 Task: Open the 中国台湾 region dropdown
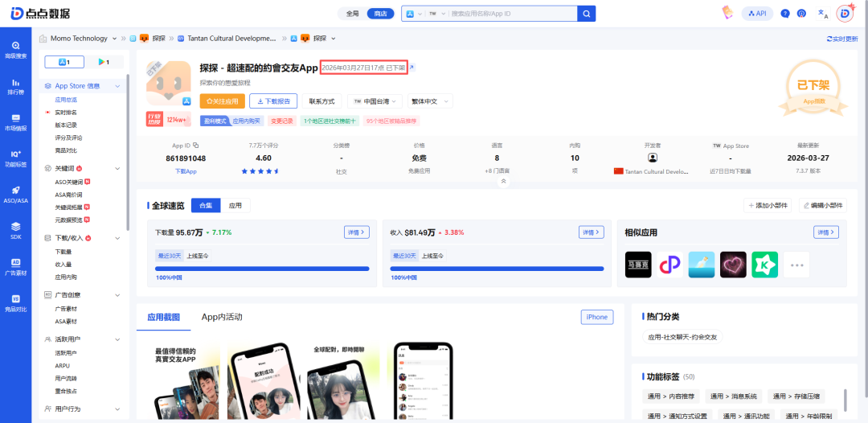pos(375,101)
